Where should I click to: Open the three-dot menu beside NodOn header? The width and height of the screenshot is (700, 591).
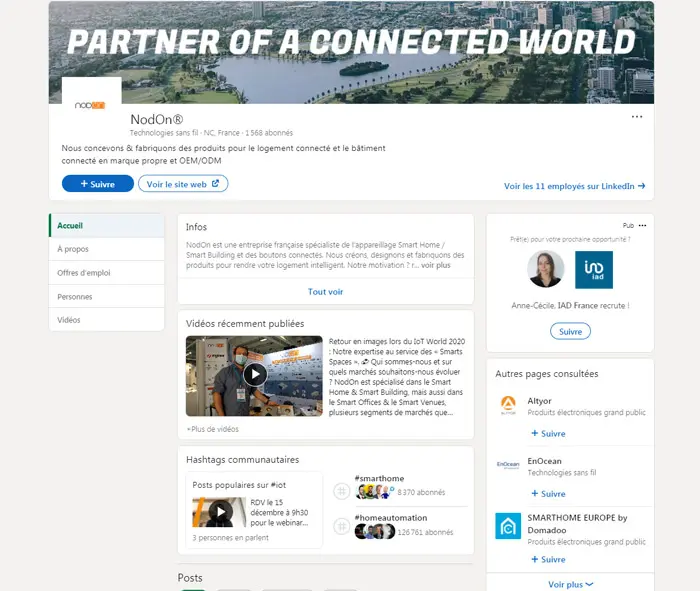coord(637,117)
